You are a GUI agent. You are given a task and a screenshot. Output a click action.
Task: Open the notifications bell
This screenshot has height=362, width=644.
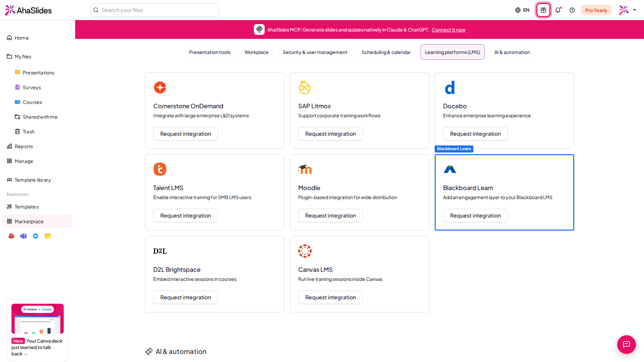(558, 10)
